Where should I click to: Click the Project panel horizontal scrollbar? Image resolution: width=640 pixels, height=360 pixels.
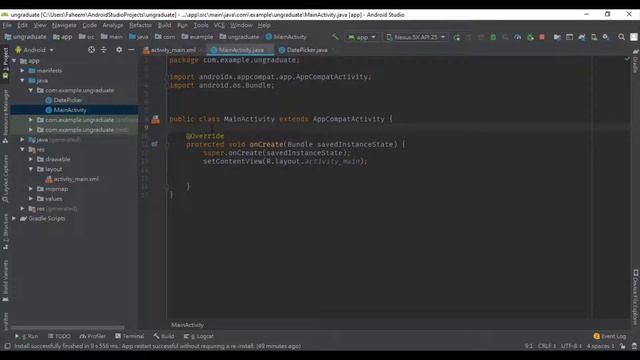pos(67,327)
